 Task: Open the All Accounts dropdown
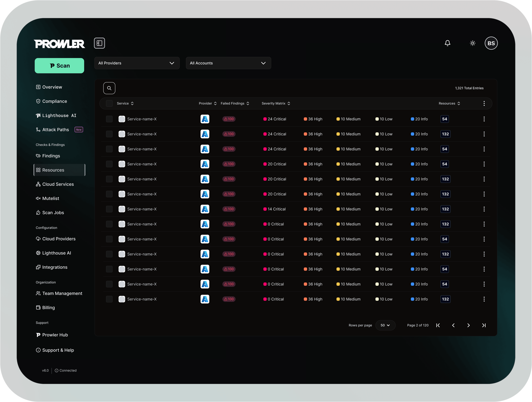coord(228,63)
